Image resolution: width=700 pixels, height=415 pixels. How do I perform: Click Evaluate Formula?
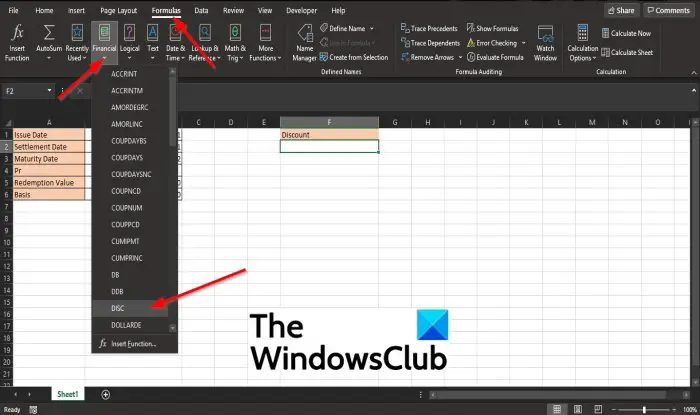pyautogui.click(x=495, y=57)
